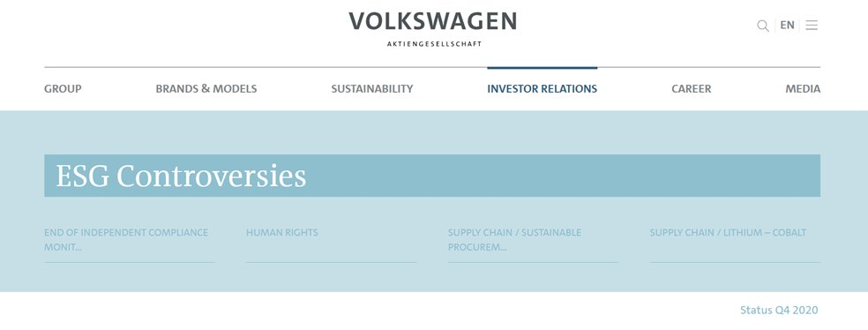This screenshot has width=868, height=330.
Task: Click the ESG Controversies heading banner
Action: coord(432,176)
